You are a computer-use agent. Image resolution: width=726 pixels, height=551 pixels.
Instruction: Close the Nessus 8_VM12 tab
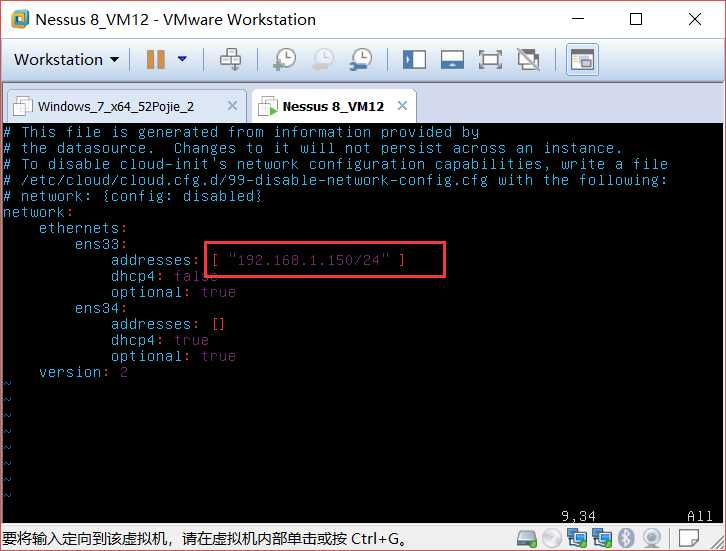[x=402, y=106]
